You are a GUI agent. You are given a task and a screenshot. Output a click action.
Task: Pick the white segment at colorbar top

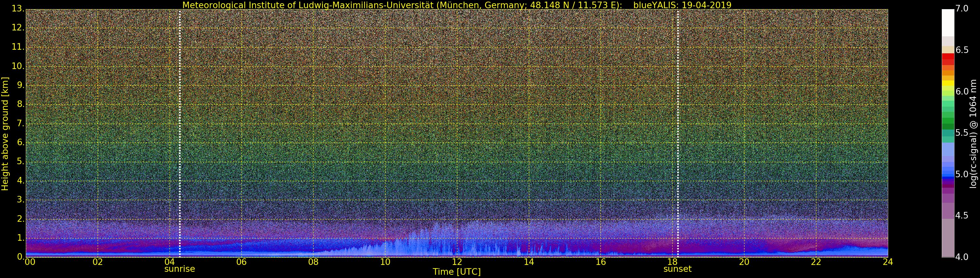[948, 23]
